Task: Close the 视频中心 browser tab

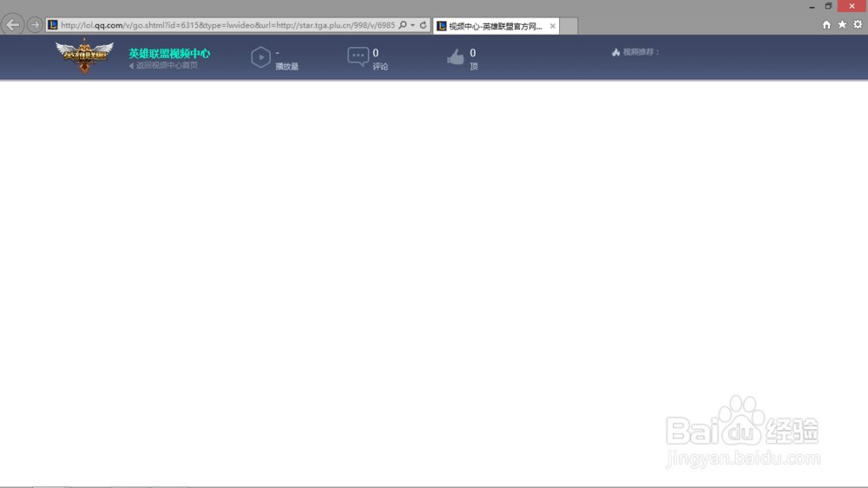Action: tap(552, 26)
